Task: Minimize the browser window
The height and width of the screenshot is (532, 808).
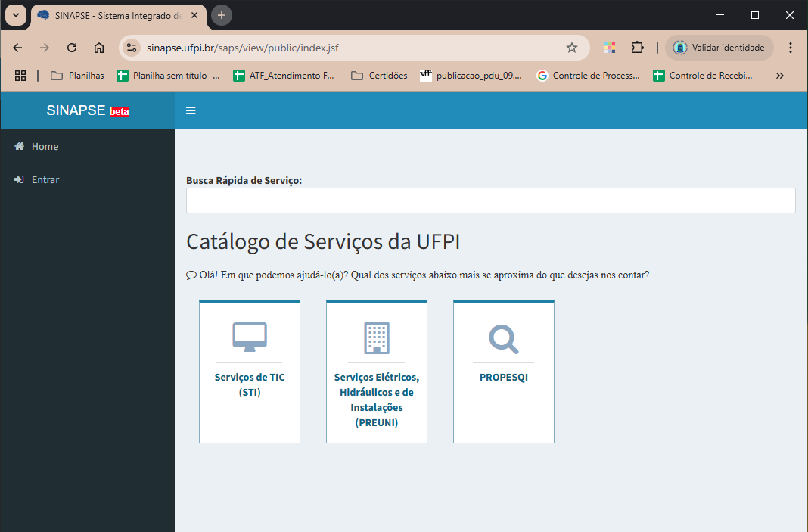Action: [x=720, y=15]
